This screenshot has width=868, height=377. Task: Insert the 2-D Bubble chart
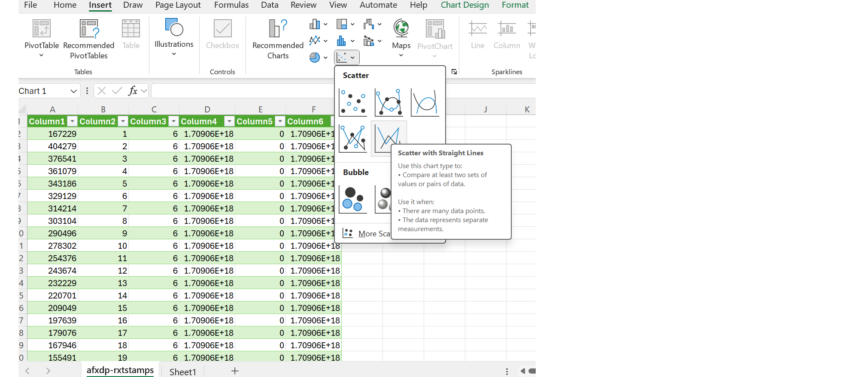pyautogui.click(x=353, y=199)
